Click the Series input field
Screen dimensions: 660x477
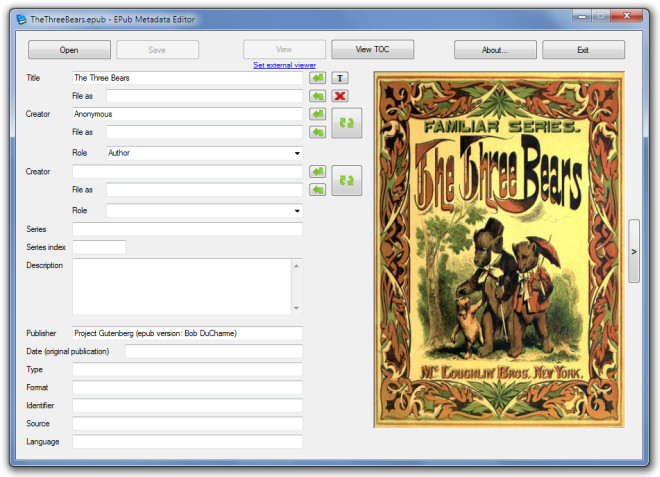[187, 229]
